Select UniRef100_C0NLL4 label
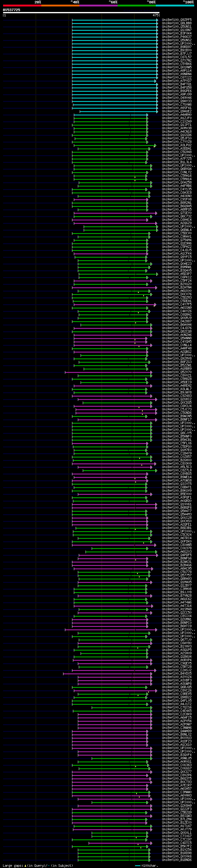Screen dimensions: 197x868 [177, 345]
